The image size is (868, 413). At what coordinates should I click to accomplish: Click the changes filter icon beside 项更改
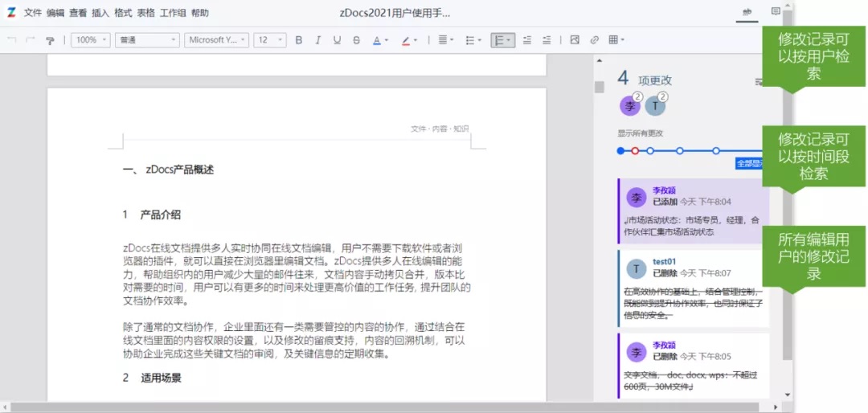point(759,82)
